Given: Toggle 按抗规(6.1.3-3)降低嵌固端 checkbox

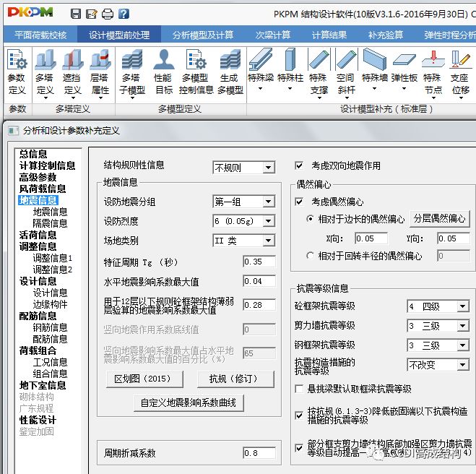Looking at the screenshot, I should 299,415.
